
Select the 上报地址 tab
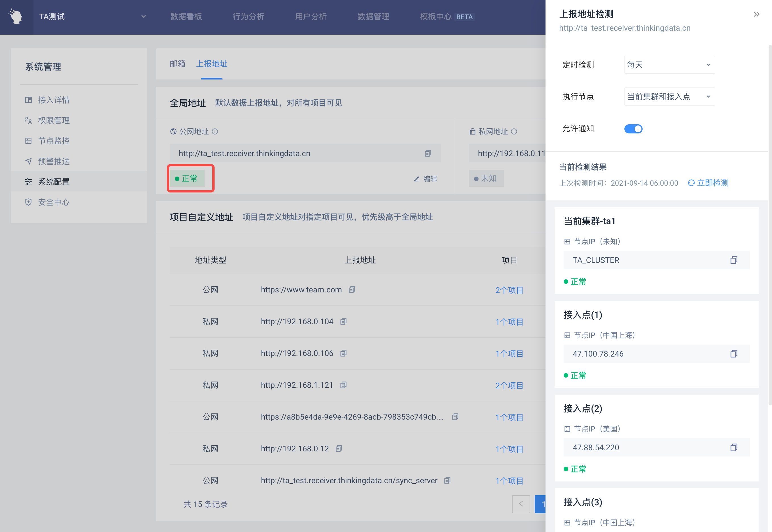click(x=211, y=64)
